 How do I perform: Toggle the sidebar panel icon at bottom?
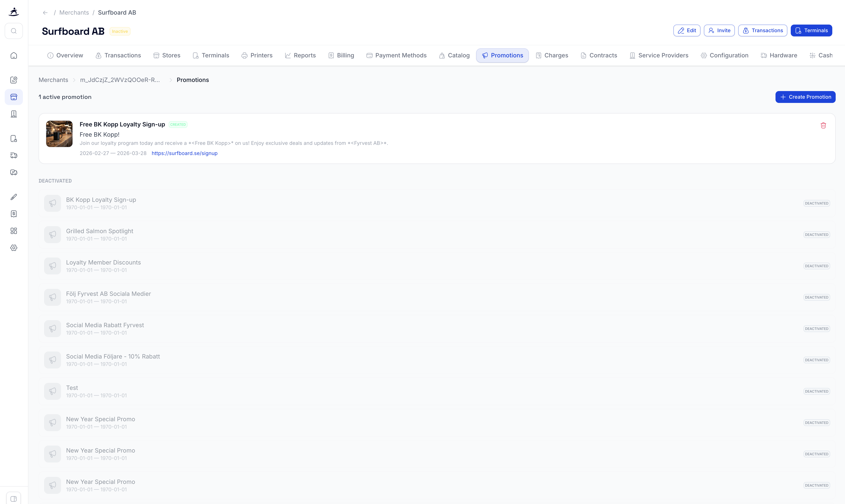point(14,498)
